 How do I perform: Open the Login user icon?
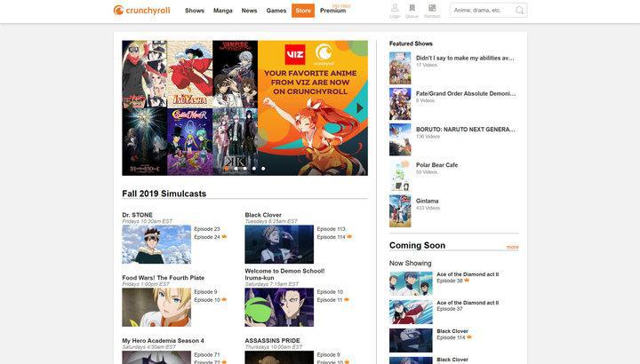click(395, 10)
